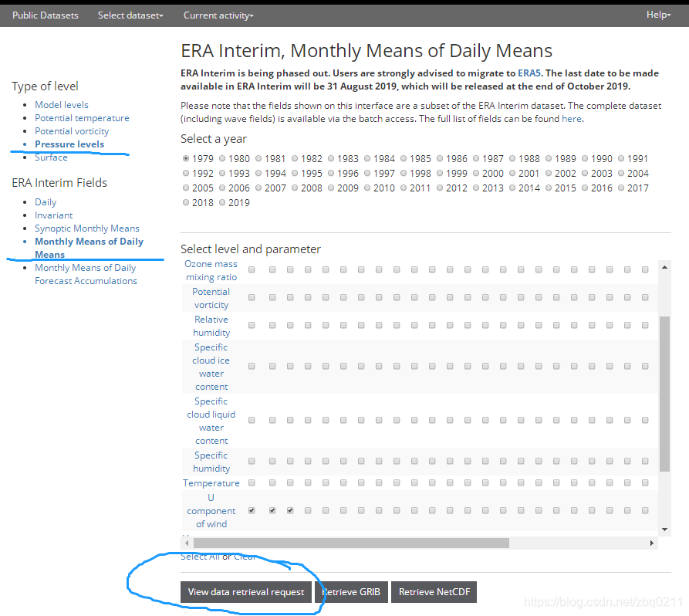Viewport: 689px width, 616px height.
Task: Open the Potential temperature level type
Action: click(x=82, y=118)
